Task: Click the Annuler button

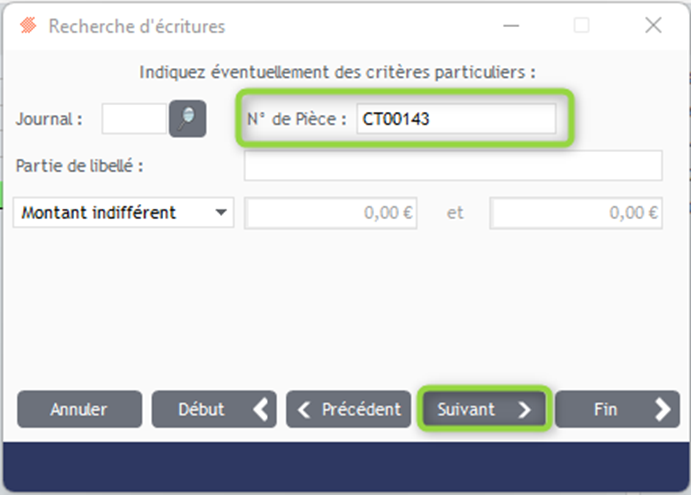Action: click(80, 409)
